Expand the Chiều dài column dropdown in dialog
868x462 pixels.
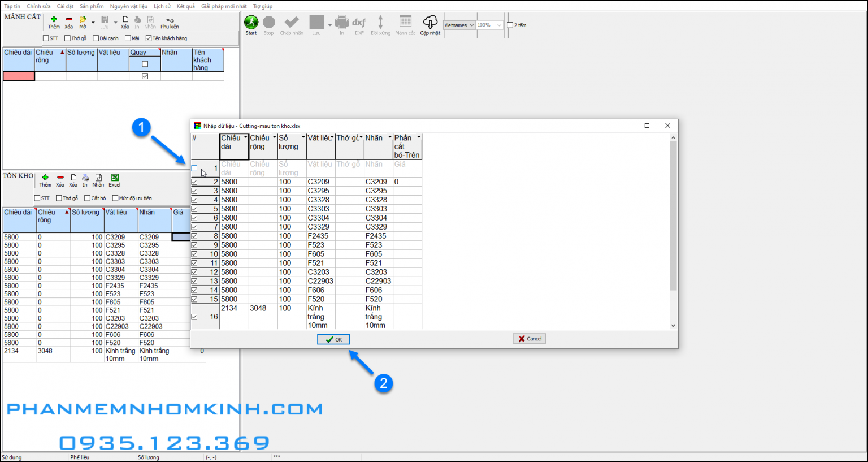[245, 137]
